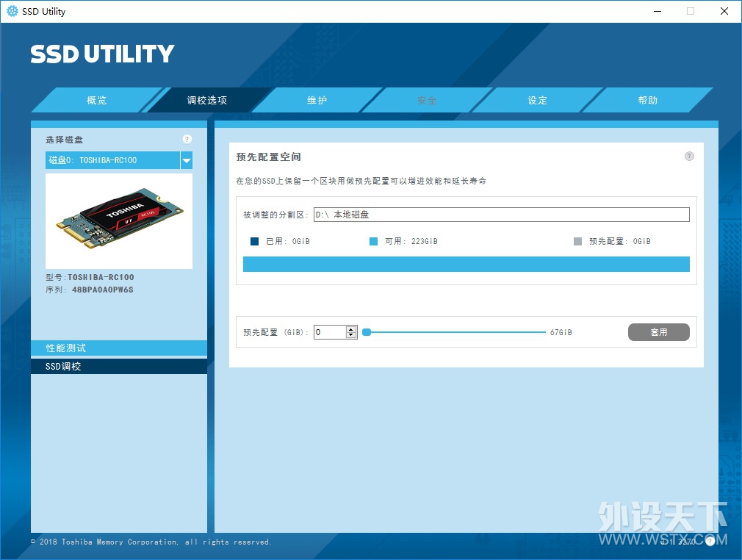
Task: Click the 预先配置空间 heading
Action: [x=268, y=157]
